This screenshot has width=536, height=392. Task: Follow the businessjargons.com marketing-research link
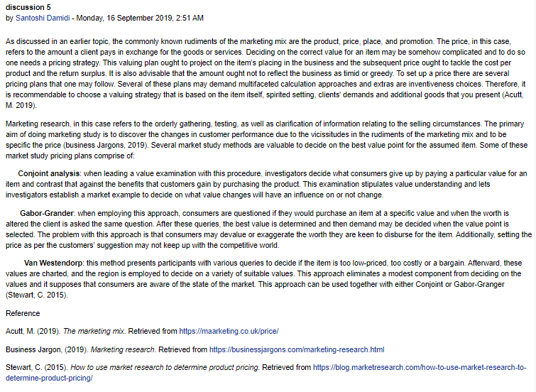coord(297,349)
